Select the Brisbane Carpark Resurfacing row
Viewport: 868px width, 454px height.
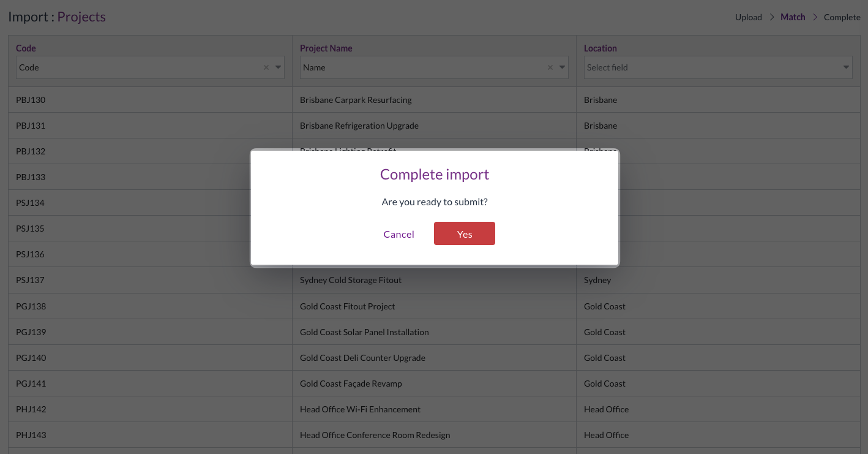(356, 100)
